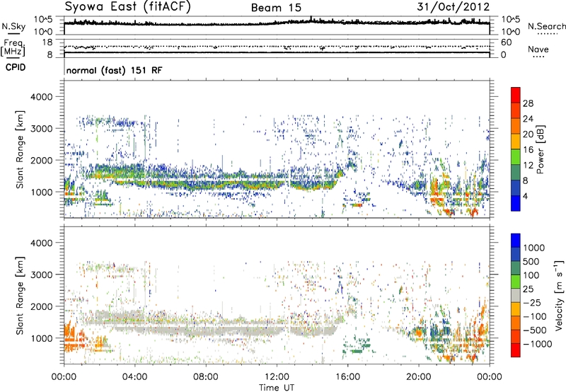The image size is (566, 392).
Task: Click '3000' on the power panel range axis
Action: click(x=41, y=129)
